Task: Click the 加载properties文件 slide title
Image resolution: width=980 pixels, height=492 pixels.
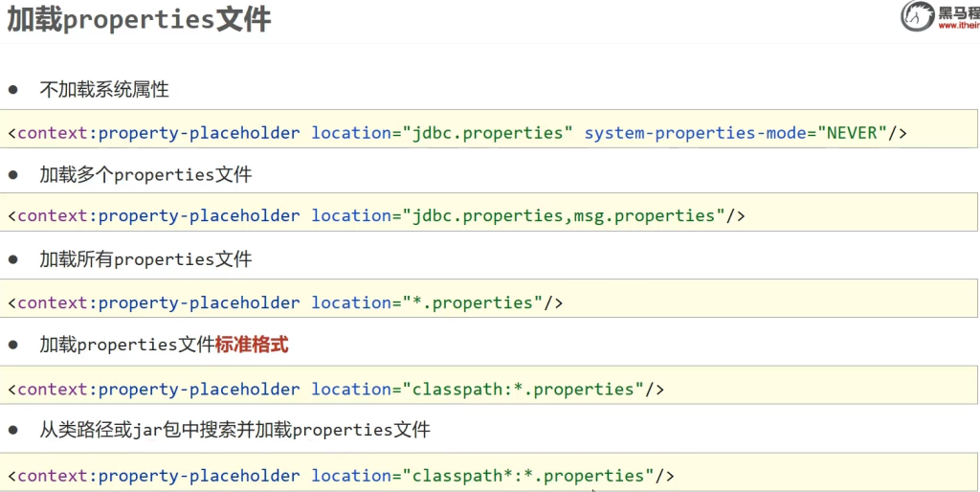Action: [x=139, y=19]
